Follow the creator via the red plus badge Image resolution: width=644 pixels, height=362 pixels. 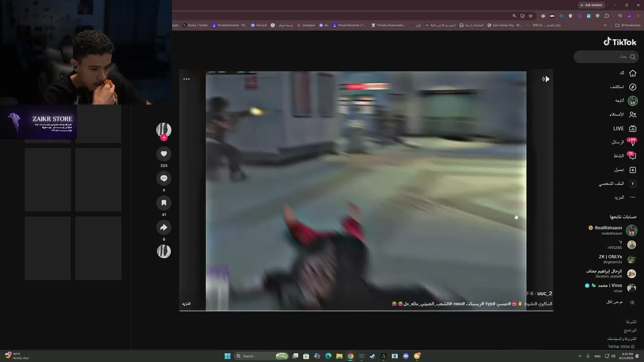(x=164, y=138)
